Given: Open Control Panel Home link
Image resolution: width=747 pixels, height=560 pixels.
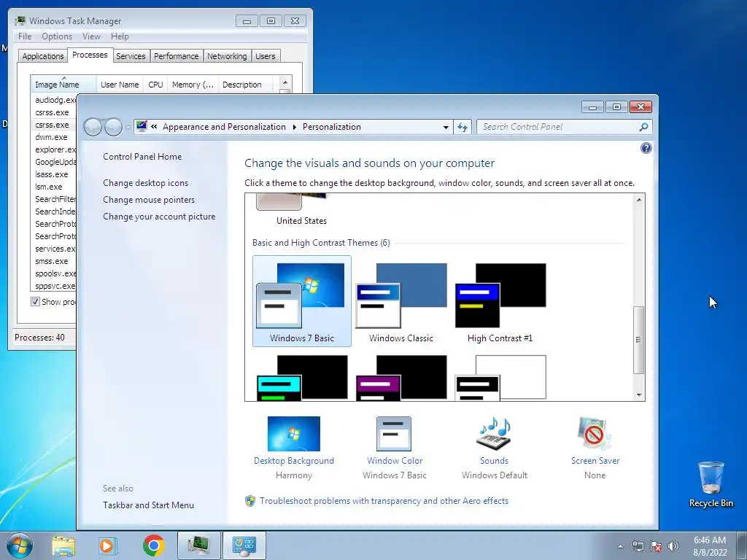Looking at the screenshot, I should 142,157.
